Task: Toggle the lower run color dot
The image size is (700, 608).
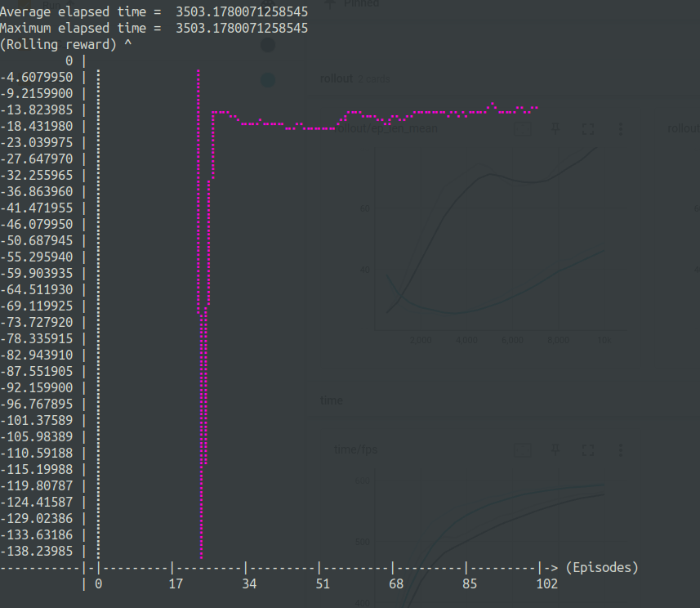Action: (x=270, y=81)
